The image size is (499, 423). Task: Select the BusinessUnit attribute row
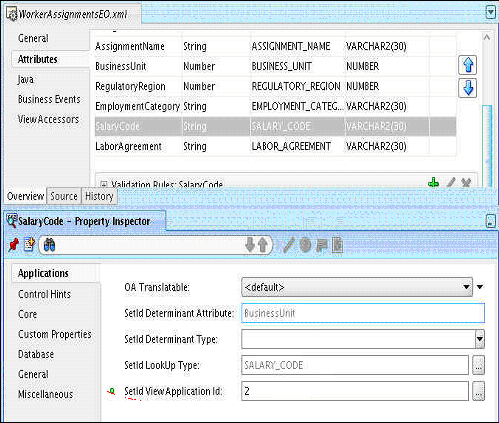[x=275, y=66]
